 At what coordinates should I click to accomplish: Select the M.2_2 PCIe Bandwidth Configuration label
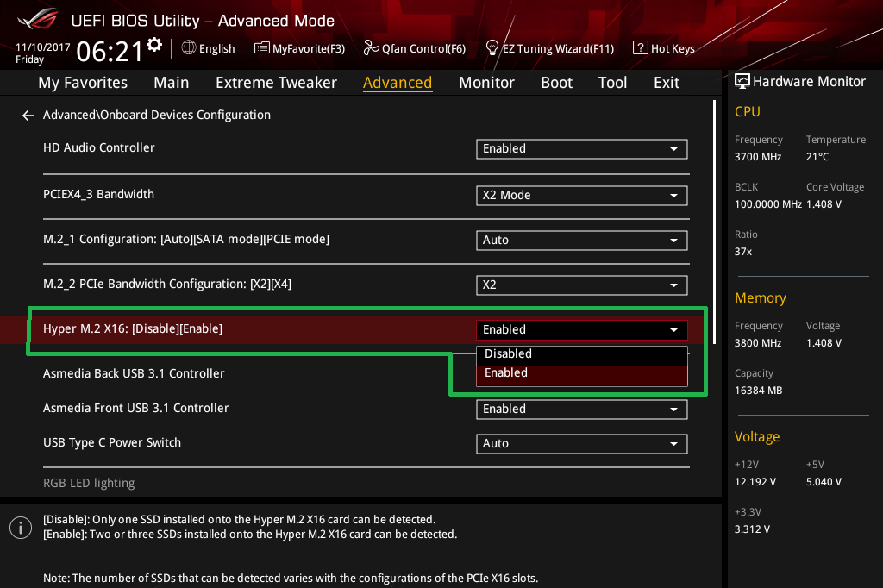point(167,284)
